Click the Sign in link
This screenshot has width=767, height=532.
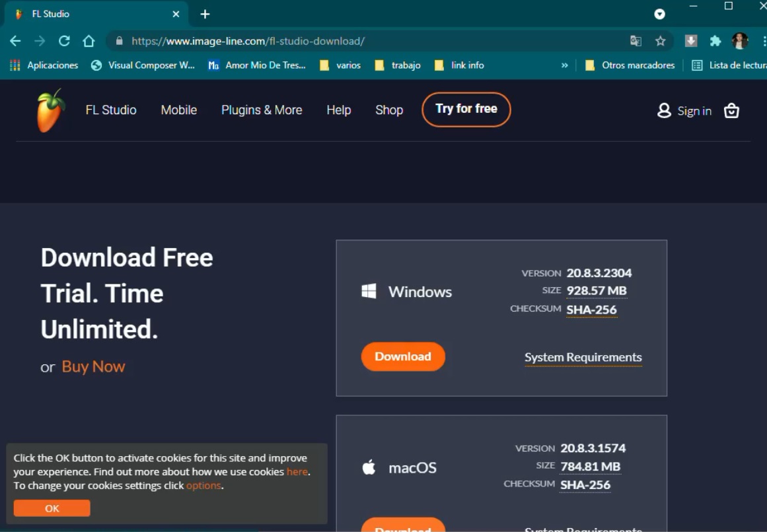pos(694,111)
